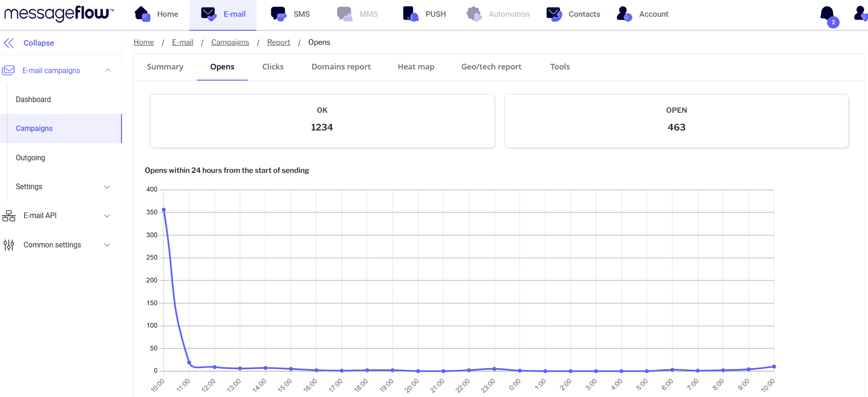Open the Account person icon
The height and width of the screenshot is (397, 868).
624,14
